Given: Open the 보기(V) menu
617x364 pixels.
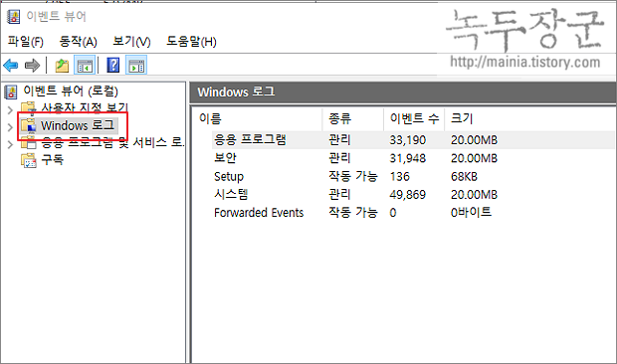Looking at the screenshot, I should click(131, 42).
